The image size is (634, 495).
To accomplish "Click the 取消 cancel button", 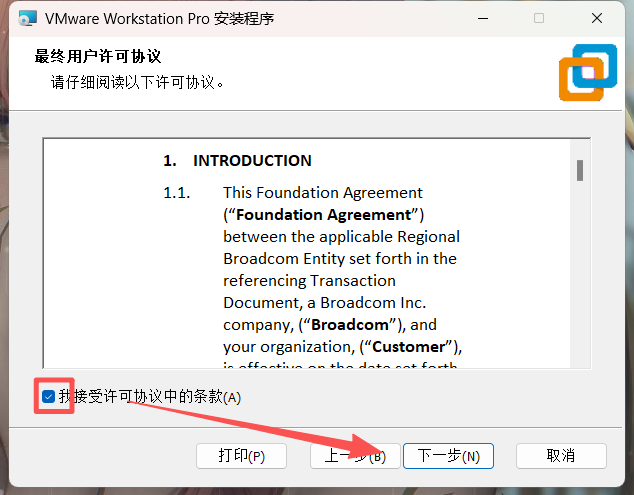I will point(561,456).
